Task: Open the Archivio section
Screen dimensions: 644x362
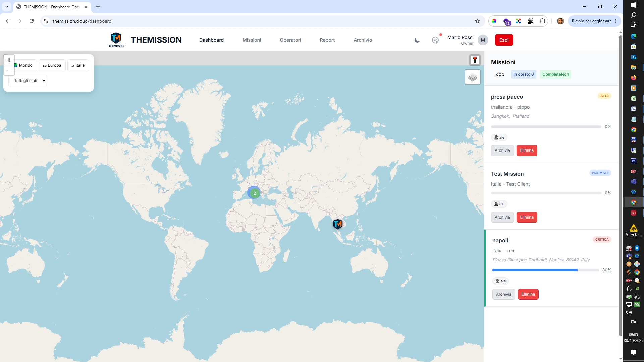Action: click(x=363, y=40)
